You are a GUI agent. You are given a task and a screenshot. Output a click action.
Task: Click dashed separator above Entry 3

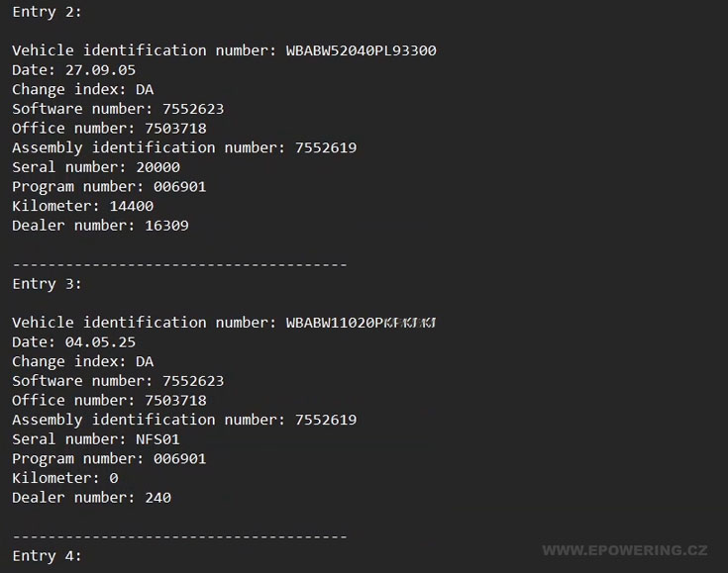pos(179,265)
